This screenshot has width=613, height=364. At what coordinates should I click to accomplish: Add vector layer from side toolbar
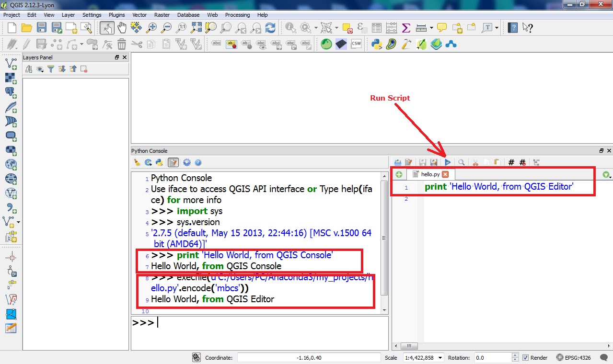point(11,63)
